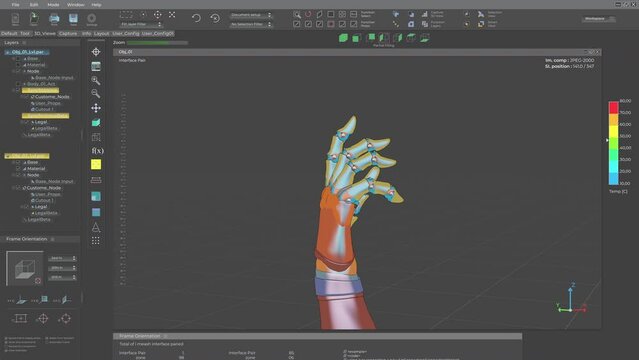The image size is (639, 360).
Task: Click the Save floppy disk icon
Action: 73,19
